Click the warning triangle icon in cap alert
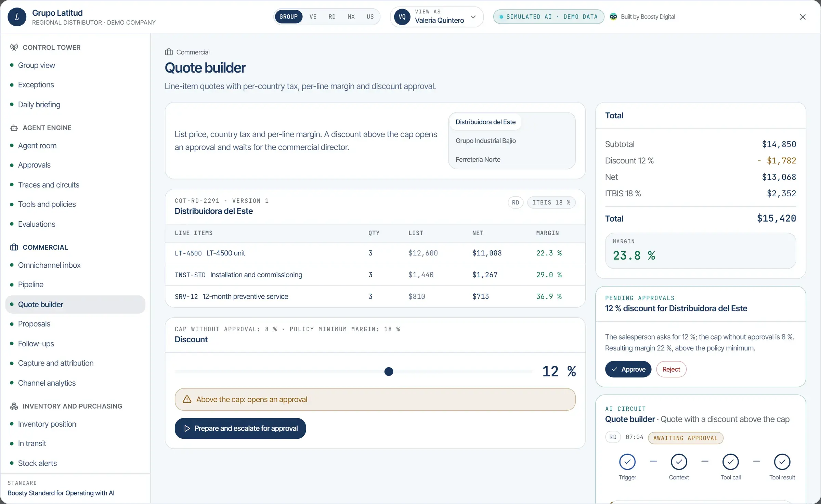This screenshot has width=821, height=504. tap(187, 399)
